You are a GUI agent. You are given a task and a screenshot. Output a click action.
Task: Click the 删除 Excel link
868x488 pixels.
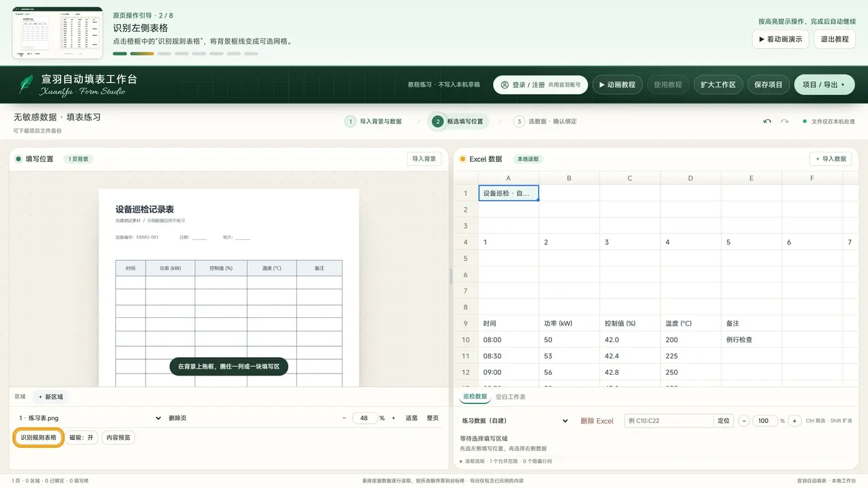click(597, 421)
